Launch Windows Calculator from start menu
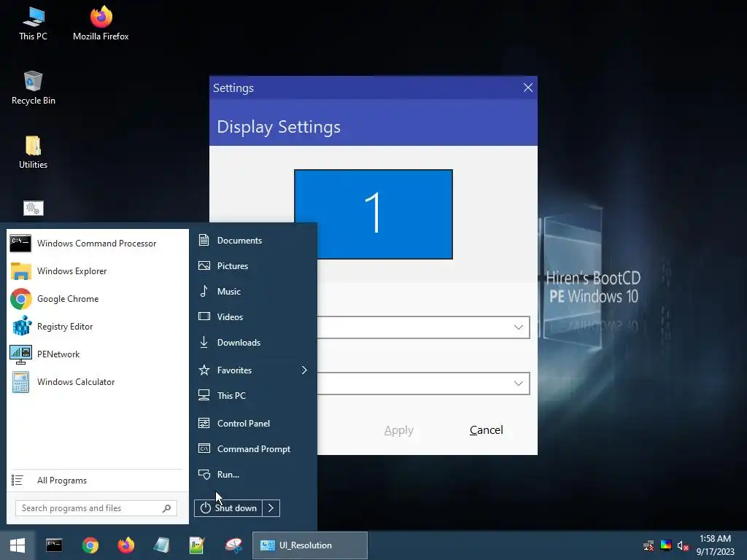The height and width of the screenshot is (560, 747). point(97,382)
